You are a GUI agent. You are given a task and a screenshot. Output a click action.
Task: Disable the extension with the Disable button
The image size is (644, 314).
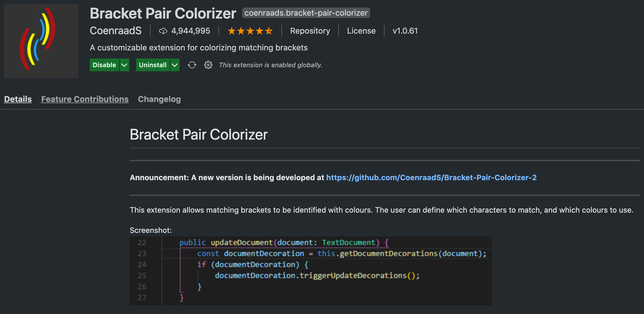coord(104,65)
